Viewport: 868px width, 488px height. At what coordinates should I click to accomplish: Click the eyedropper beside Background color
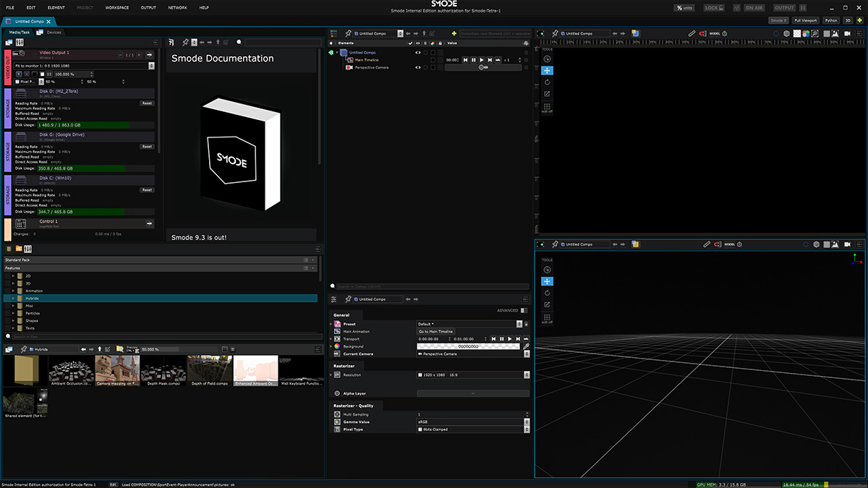527,346
